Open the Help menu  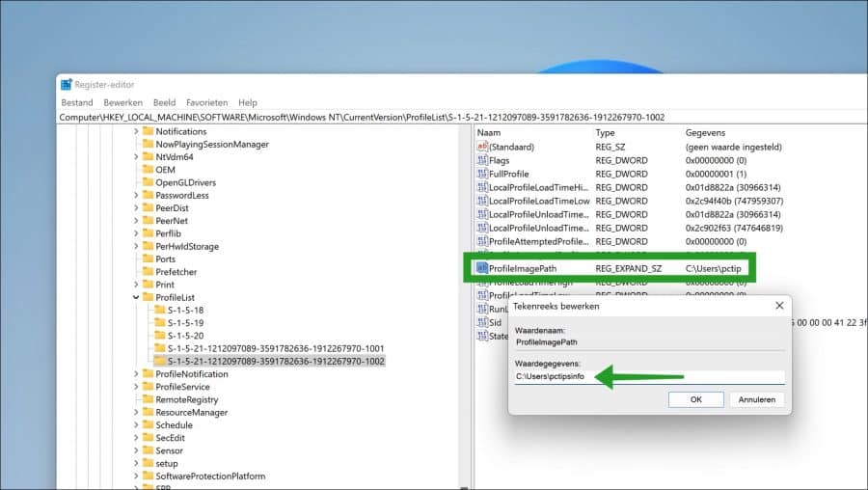[x=248, y=102]
